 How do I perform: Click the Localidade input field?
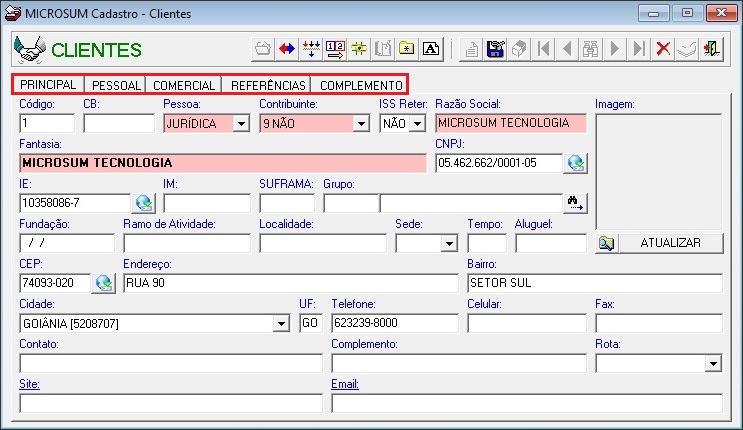tap(323, 243)
